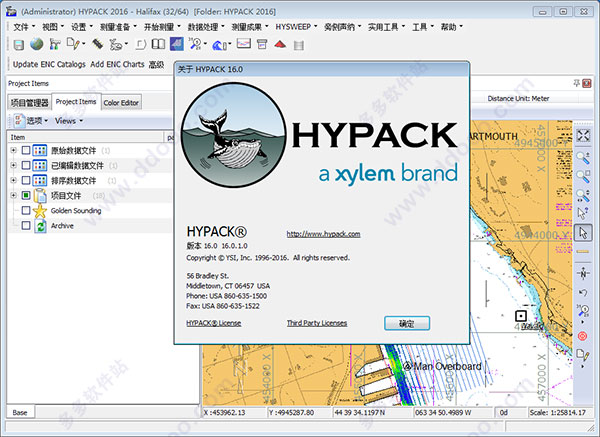Click the archive box icon
The height and width of the screenshot is (437, 600).
coord(262,44)
